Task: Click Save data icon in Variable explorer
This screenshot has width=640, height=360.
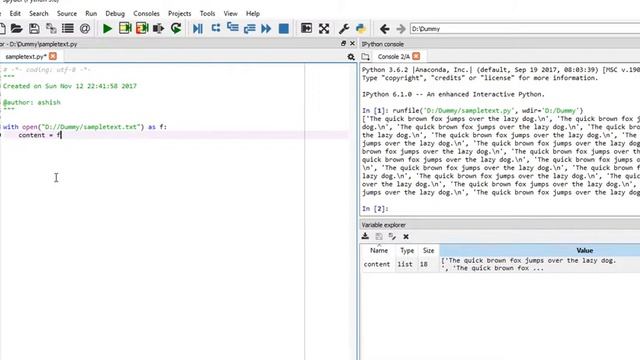Action: (379, 236)
